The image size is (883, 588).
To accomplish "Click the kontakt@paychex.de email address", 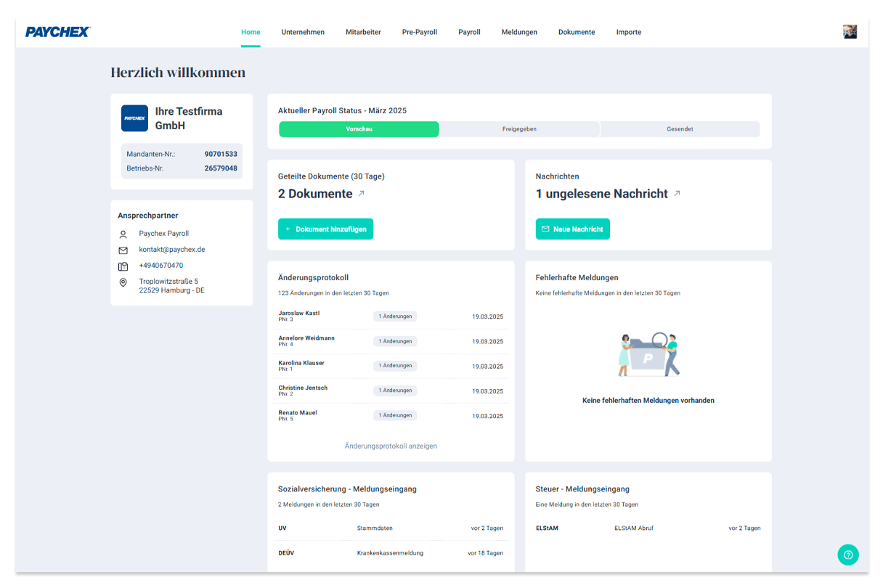I will [x=172, y=250].
